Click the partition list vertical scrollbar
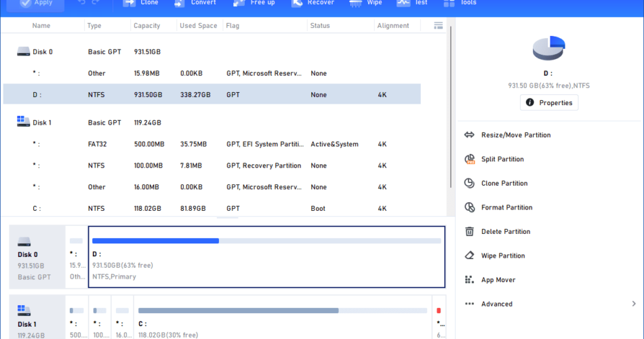 [x=451, y=107]
